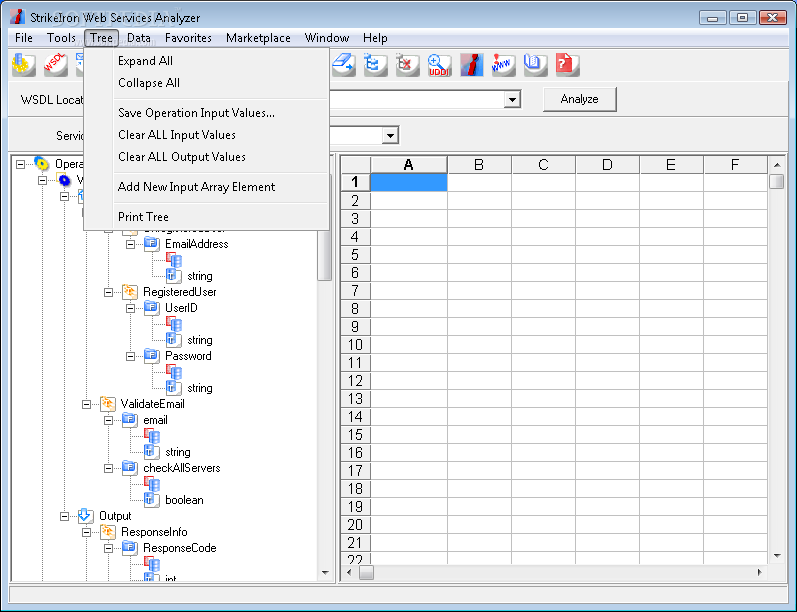Click the grid horizontal scrollbar thumb
Image resolution: width=797 pixels, height=612 pixels.
[x=366, y=572]
